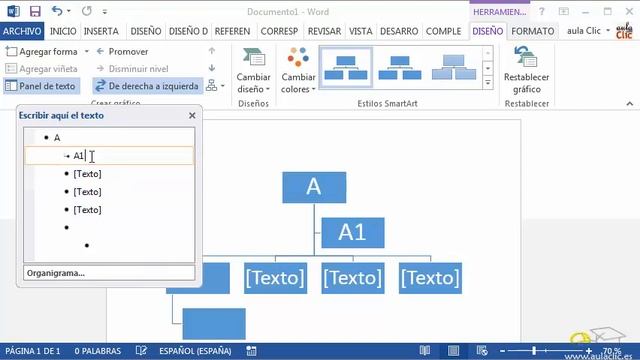Click the Save icon in quick access toolbar
Image resolution: width=640 pixels, height=360 pixels.
pos(35,11)
